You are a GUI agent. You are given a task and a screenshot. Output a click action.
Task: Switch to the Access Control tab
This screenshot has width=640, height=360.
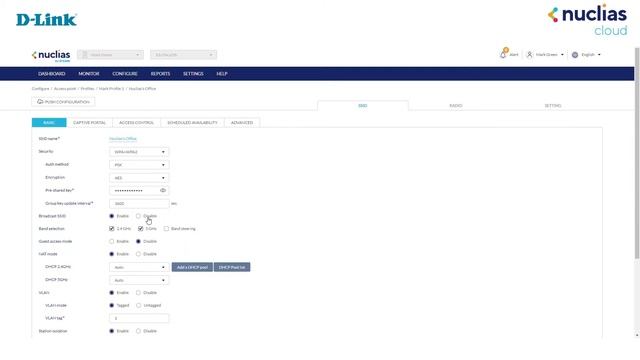pos(136,122)
